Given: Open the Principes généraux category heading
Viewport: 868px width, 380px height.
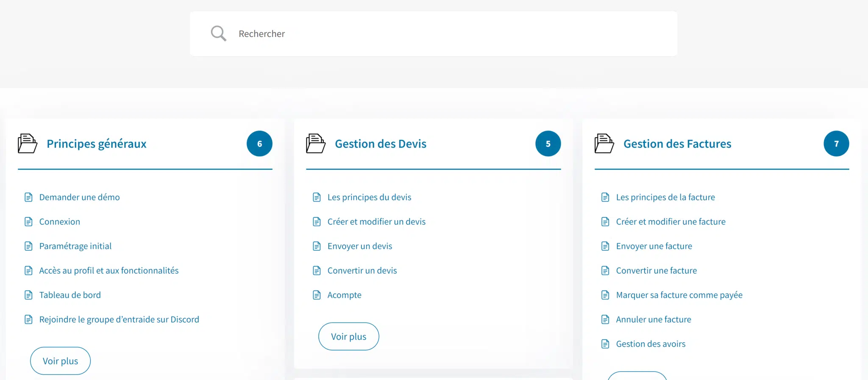Looking at the screenshot, I should [x=97, y=144].
